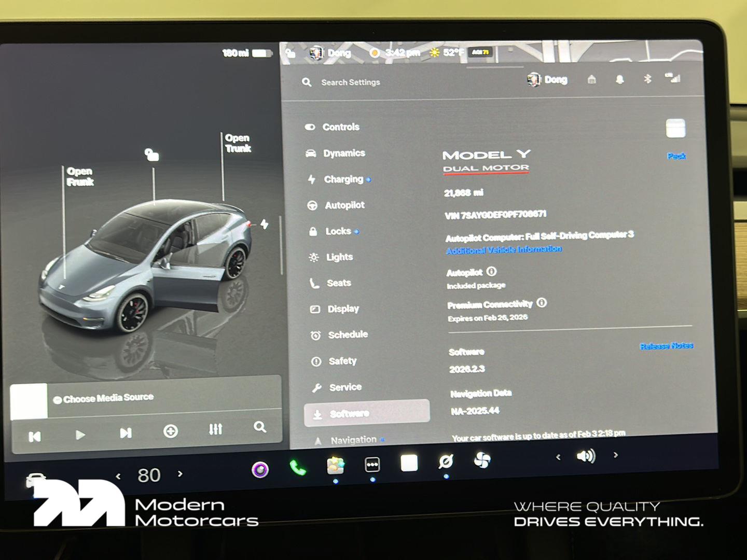This screenshot has width=747, height=560.
Task: Tap the 80 degree readout to adjust temperature
Action: [x=149, y=474]
